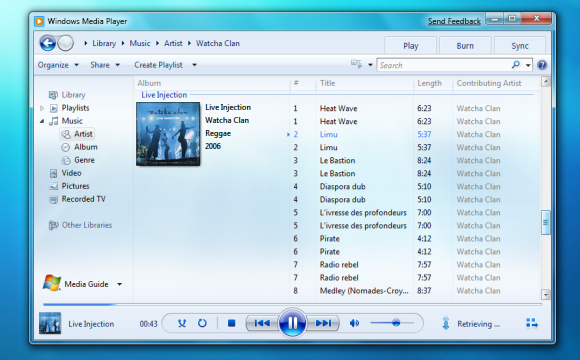Click the track list scrollbar thumb
Screen dimensions: 580x360
tap(545, 222)
